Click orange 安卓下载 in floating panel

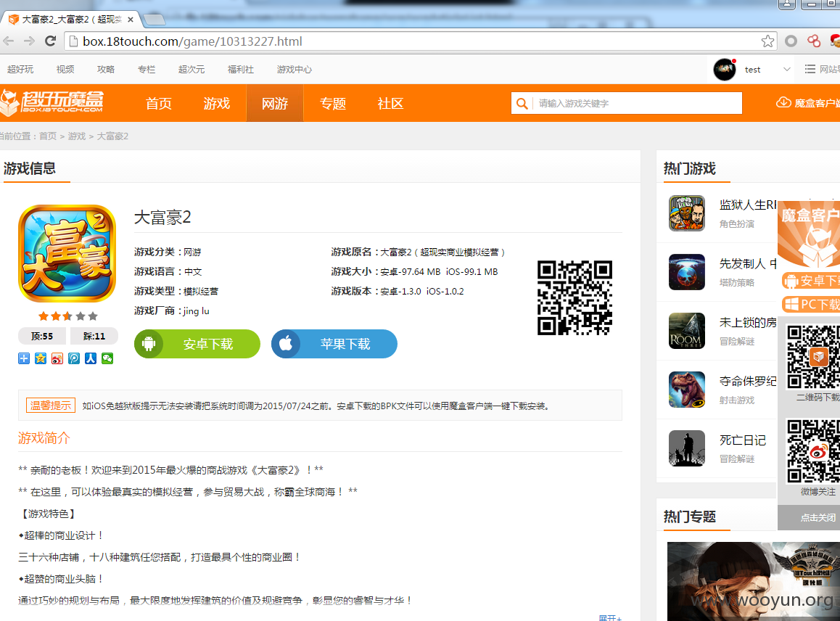[811, 281]
